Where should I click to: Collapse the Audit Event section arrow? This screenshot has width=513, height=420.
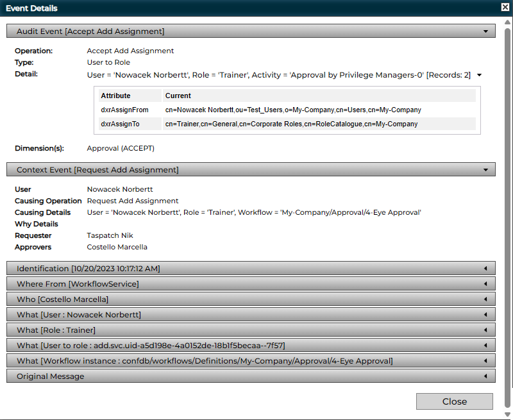486,31
